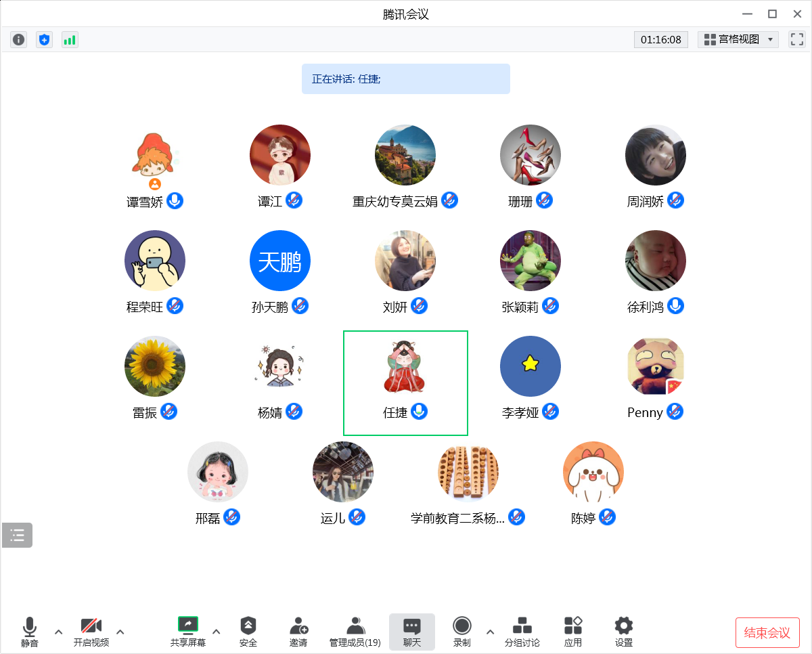
Task: Click 珊珊's muted microphone icon
Action: (x=545, y=200)
